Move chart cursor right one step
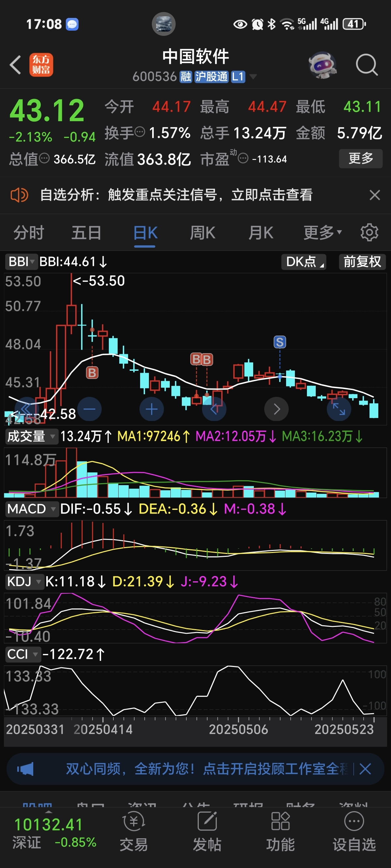 tap(276, 409)
